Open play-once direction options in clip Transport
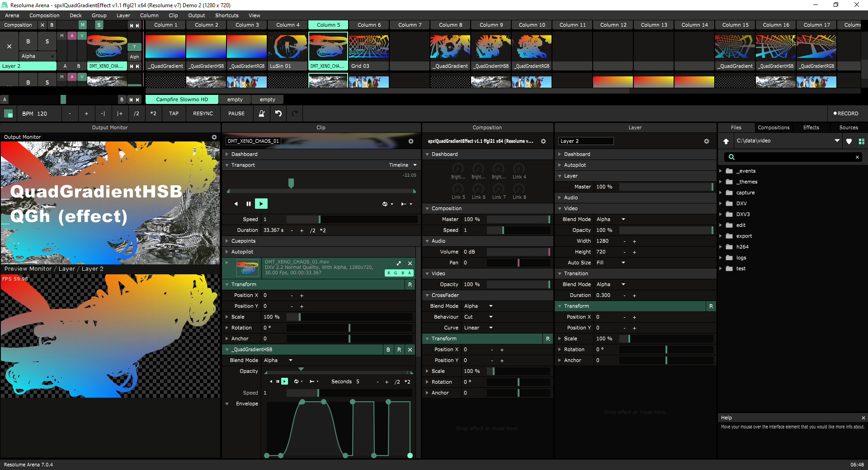 point(406,204)
